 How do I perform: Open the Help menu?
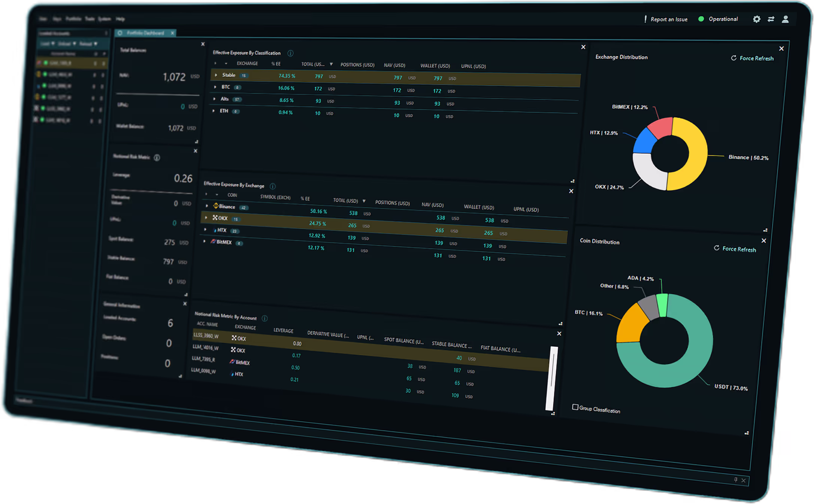tap(120, 19)
